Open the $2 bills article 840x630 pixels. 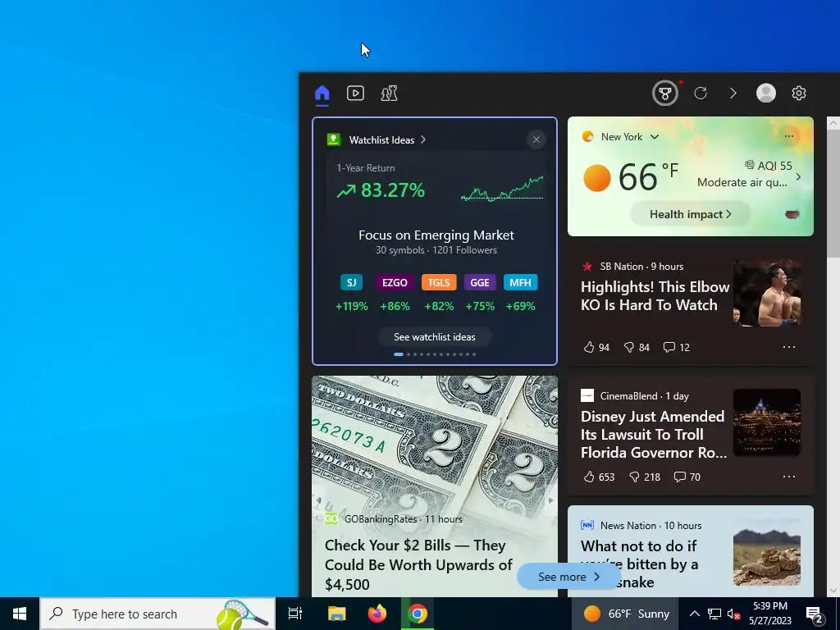[x=418, y=564]
